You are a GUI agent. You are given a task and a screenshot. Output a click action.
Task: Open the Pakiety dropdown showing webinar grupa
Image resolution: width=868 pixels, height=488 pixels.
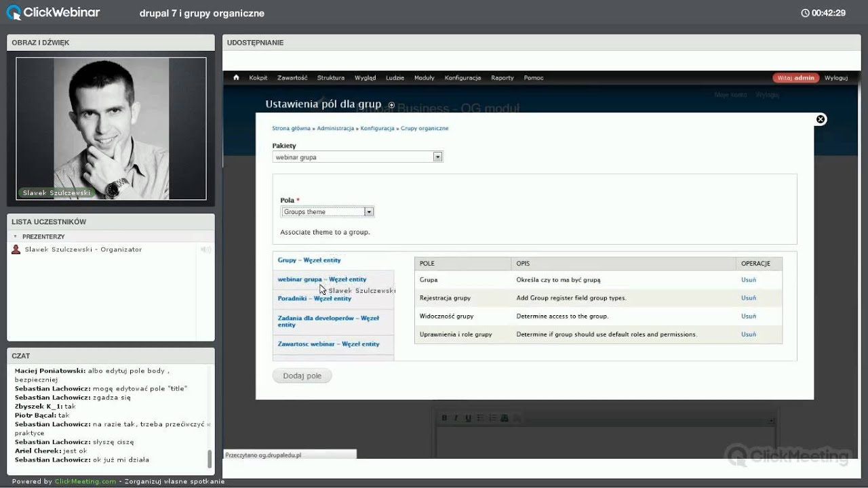pos(357,157)
